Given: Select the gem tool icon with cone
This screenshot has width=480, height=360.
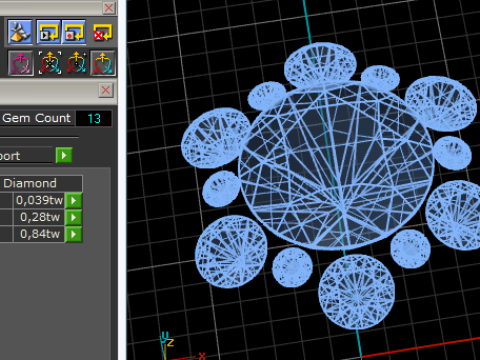Looking at the screenshot, I should click(x=20, y=32).
